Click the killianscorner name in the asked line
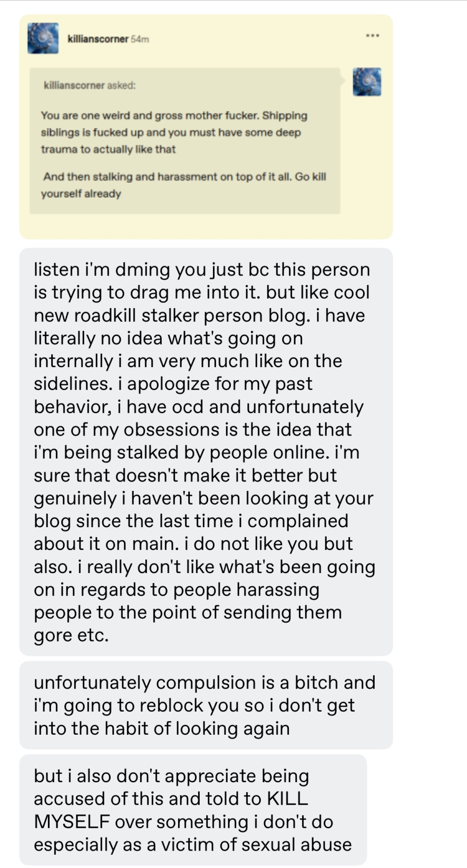 click(x=74, y=85)
